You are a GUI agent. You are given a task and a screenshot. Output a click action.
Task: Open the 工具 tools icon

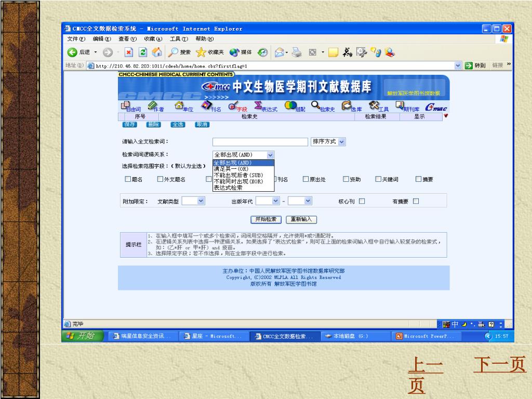[x=379, y=107]
